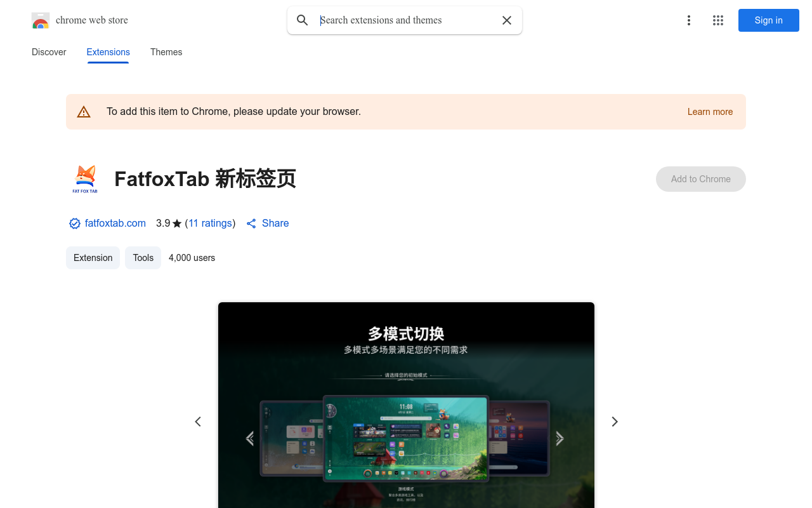Click the verified publisher badge icon
Viewport: 812px width, 508px height.
point(75,224)
